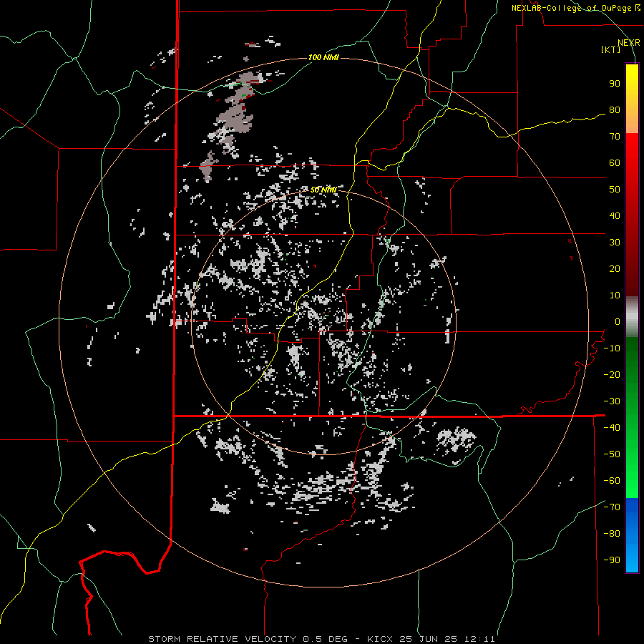Image resolution: width=644 pixels, height=644 pixels.
Task: Click the positive 20 scale value
Action: pos(615,269)
